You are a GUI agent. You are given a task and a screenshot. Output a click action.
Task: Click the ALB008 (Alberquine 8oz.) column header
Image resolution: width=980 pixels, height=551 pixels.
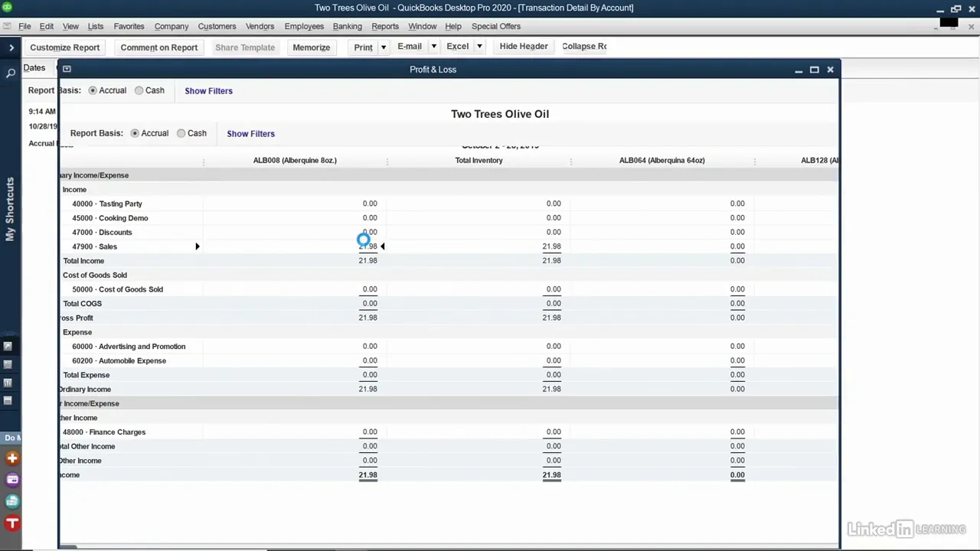(295, 161)
